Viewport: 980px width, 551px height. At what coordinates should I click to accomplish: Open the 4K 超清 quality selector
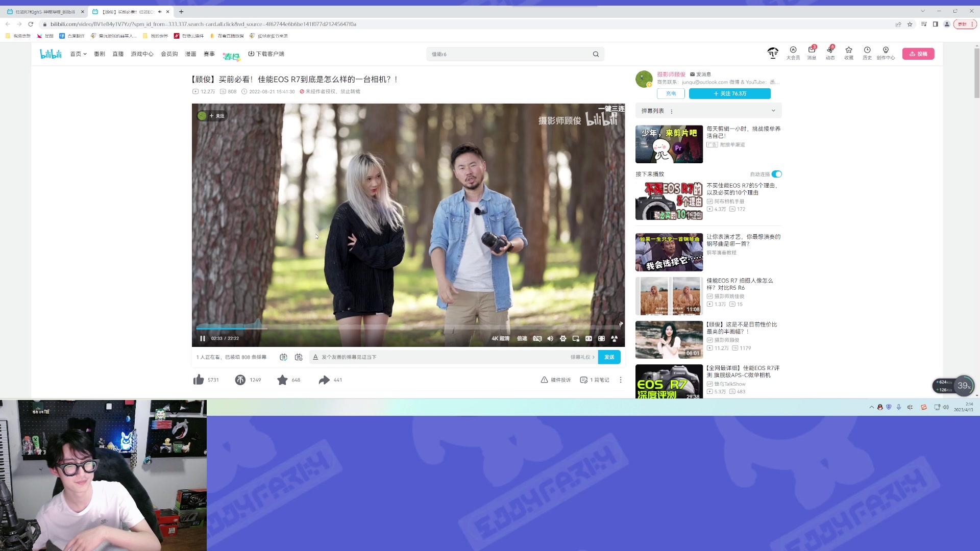pos(500,338)
